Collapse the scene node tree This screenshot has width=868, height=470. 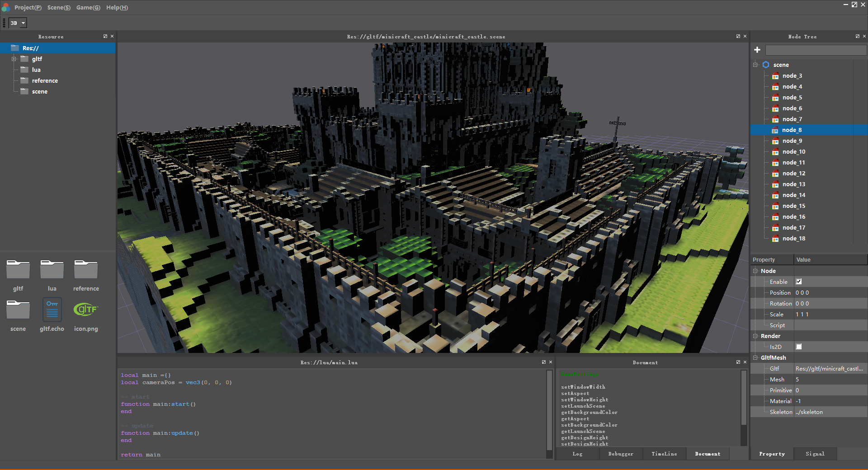(755, 65)
